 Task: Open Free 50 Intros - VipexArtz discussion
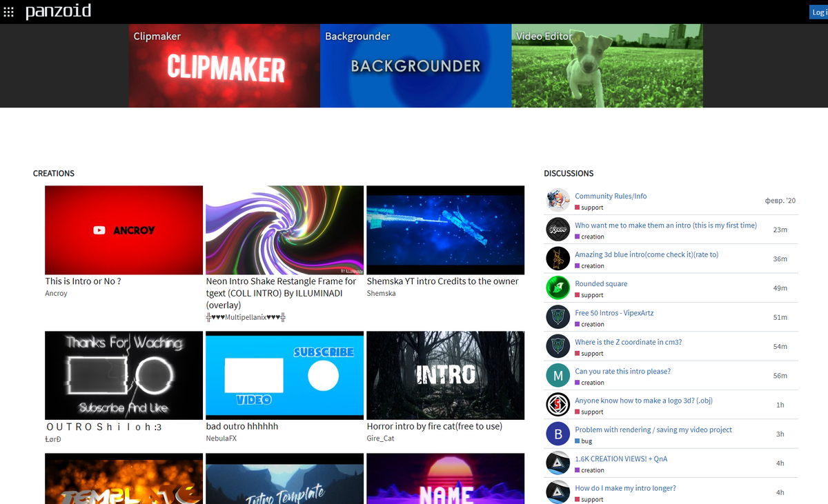(614, 313)
